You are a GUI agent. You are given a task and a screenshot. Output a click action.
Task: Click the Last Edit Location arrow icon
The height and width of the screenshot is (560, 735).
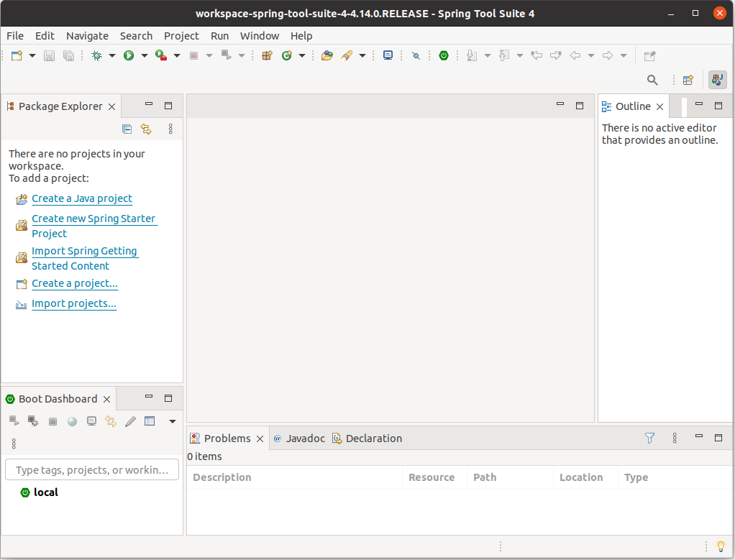(x=537, y=56)
